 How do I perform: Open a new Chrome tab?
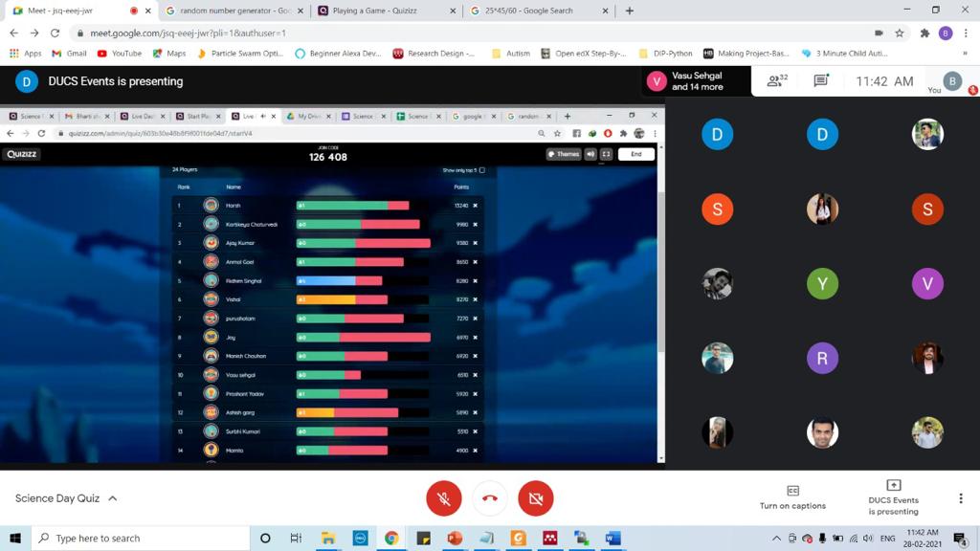click(629, 11)
